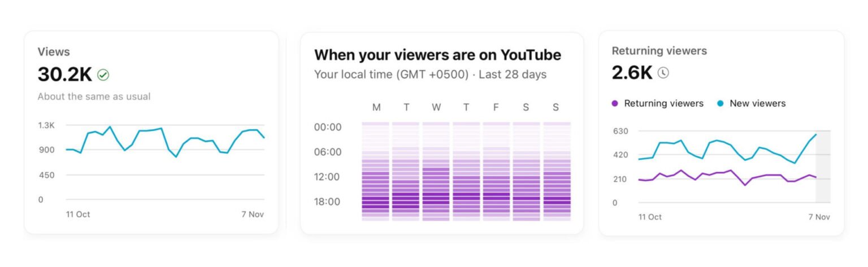Click the 7 Nov date on Returning viewers chart
Image resolution: width=868 pixels, height=267 pixels.
click(x=818, y=217)
